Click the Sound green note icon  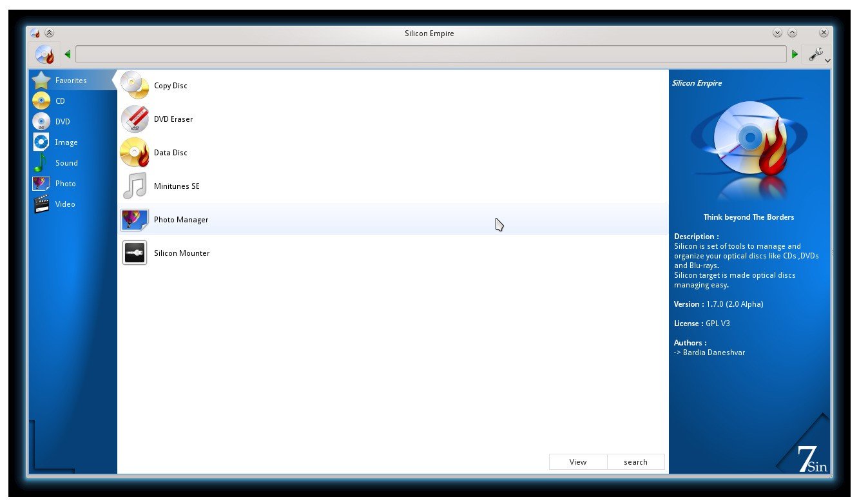click(x=41, y=163)
